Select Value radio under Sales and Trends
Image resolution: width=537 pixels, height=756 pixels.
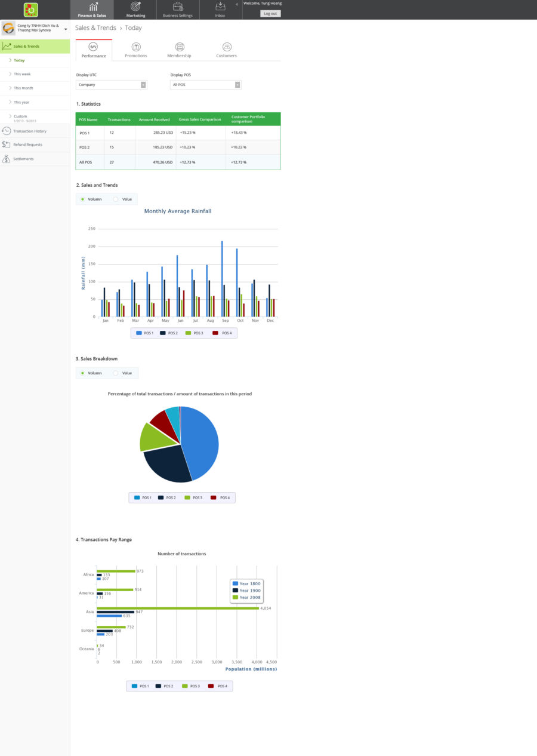pos(116,199)
